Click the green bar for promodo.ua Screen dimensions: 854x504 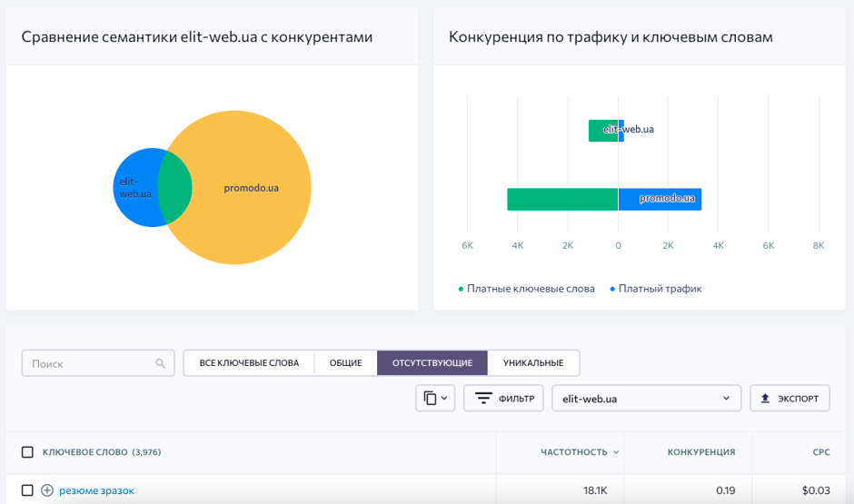562,199
